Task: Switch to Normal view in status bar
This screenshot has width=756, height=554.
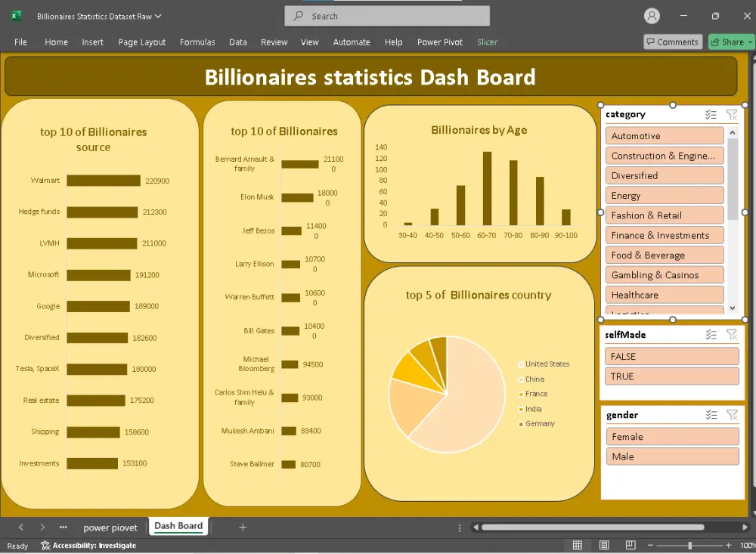Action: (x=577, y=545)
